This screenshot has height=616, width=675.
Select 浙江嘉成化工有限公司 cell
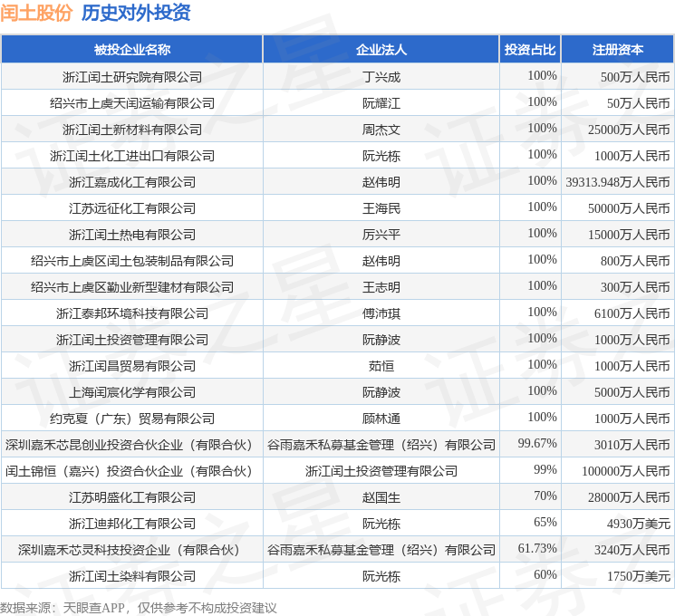tap(132, 182)
